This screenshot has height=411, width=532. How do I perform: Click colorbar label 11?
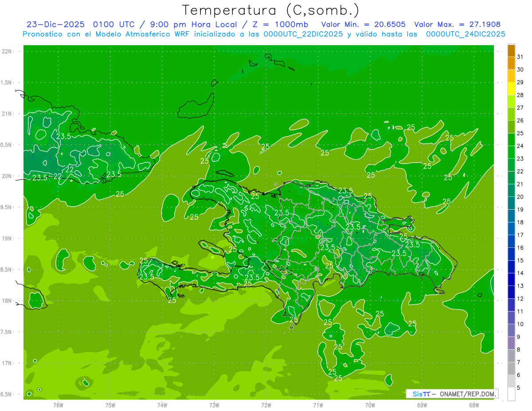click(x=520, y=312)
